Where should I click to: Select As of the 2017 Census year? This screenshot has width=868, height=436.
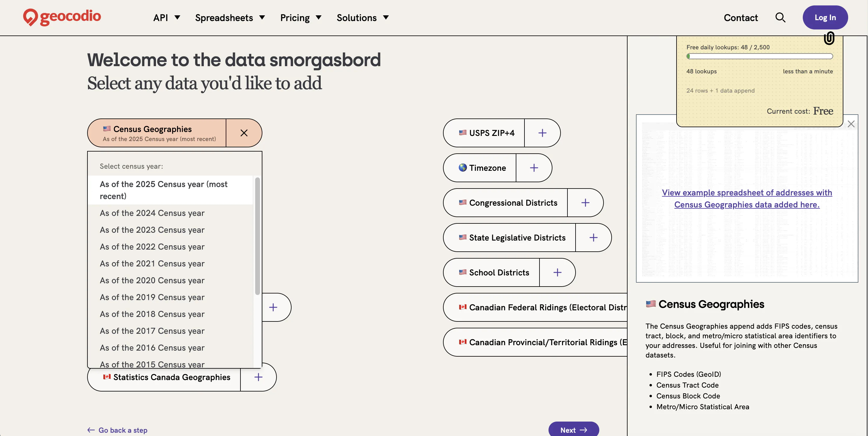click(170, 331)
